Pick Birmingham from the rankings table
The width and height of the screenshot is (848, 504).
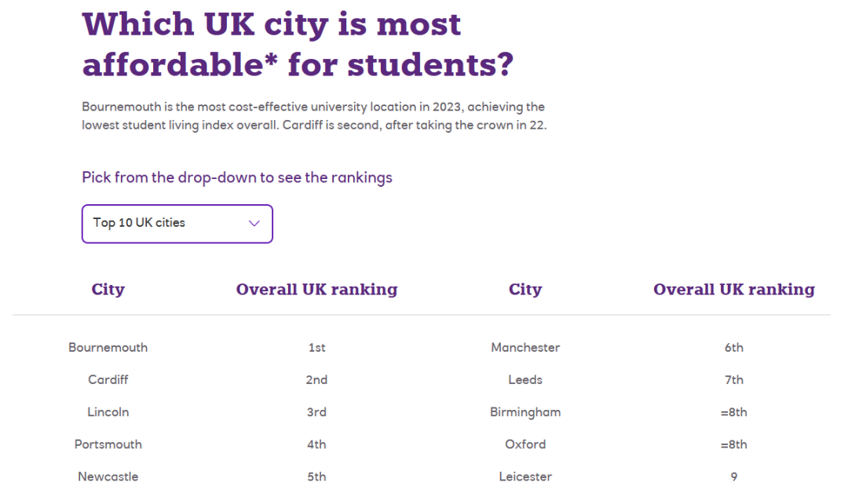pyautogui.click(x=525, y=412)
